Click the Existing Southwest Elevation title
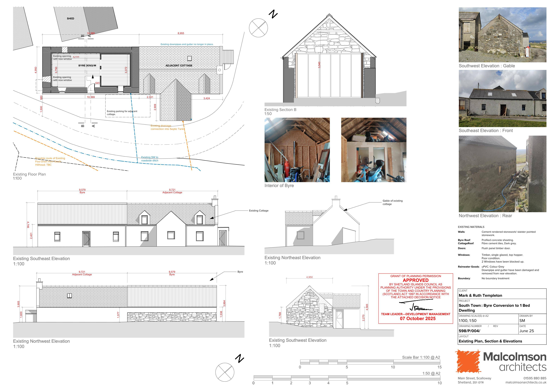 point(298,340)
